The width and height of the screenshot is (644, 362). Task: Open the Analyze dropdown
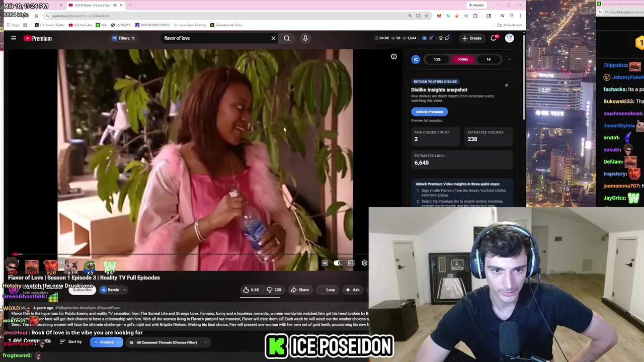coord(107,342)
